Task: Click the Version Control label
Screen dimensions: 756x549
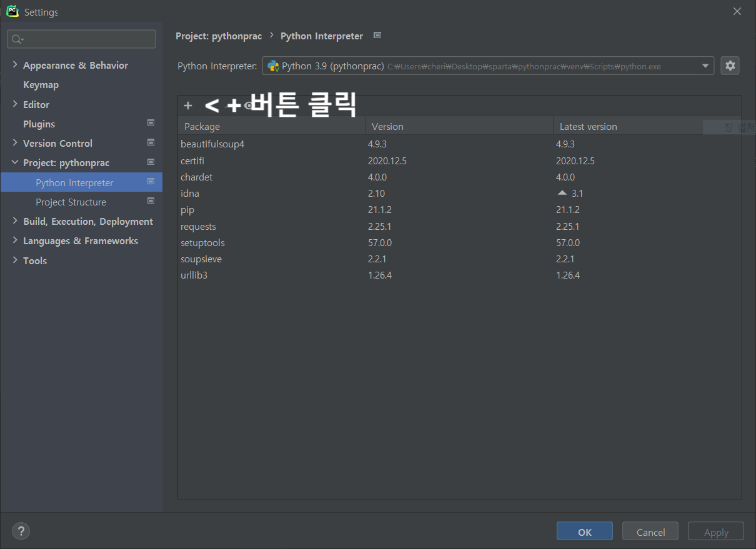Action: tap(57, 143)
